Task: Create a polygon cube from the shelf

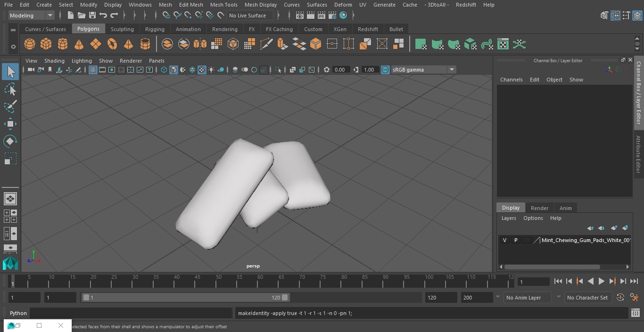Action: [46, 44]
